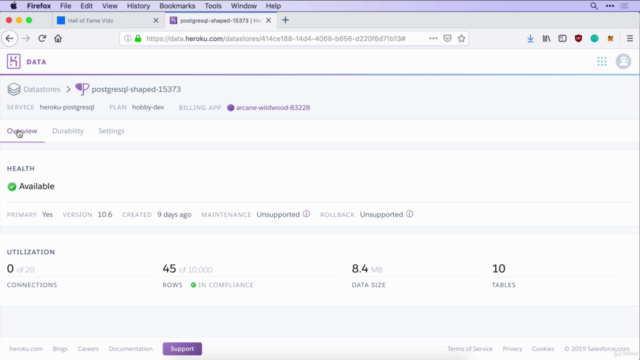
Task: Open the Bookmarks menu
Action: click(177, 6)
